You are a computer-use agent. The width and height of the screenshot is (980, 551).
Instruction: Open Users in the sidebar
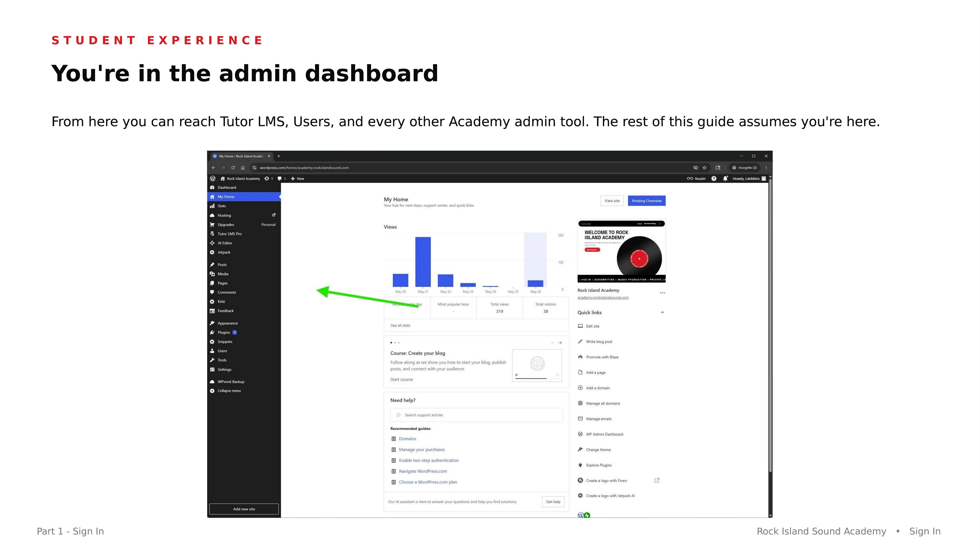point(244,351)
